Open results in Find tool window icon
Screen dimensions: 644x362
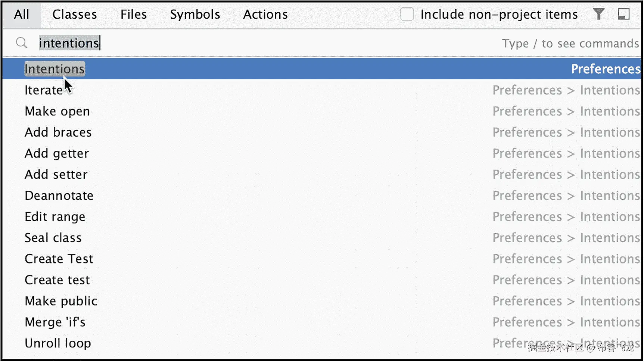click(623, 15)
